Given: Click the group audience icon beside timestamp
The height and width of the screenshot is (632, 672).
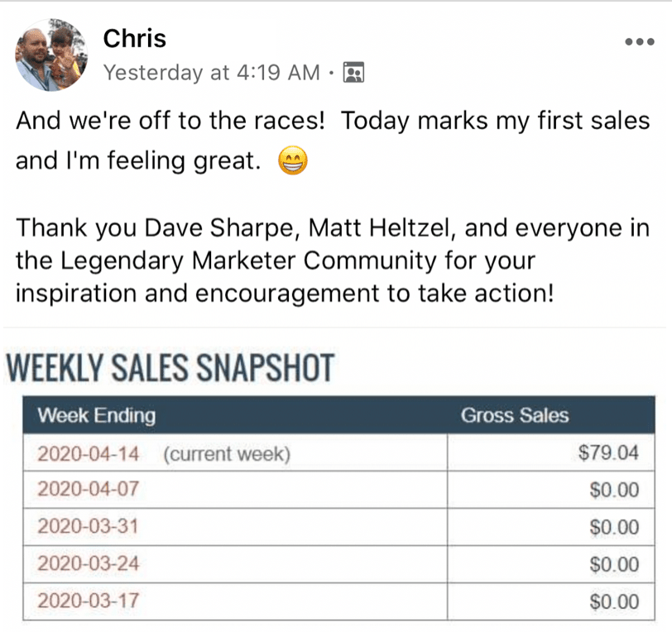Looking at the screenshot, I should point(353,72).
